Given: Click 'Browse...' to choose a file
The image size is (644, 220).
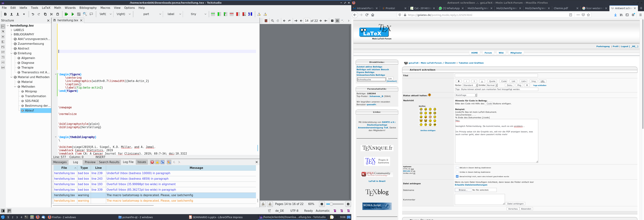Looking at the screenshot, I should pyautogui.click(x=463, y=190).
